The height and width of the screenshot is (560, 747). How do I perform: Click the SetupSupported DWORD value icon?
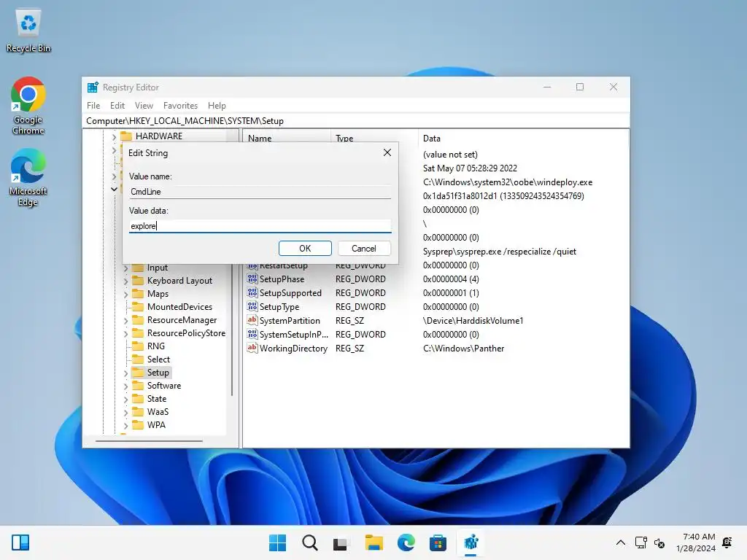(252, 292)
